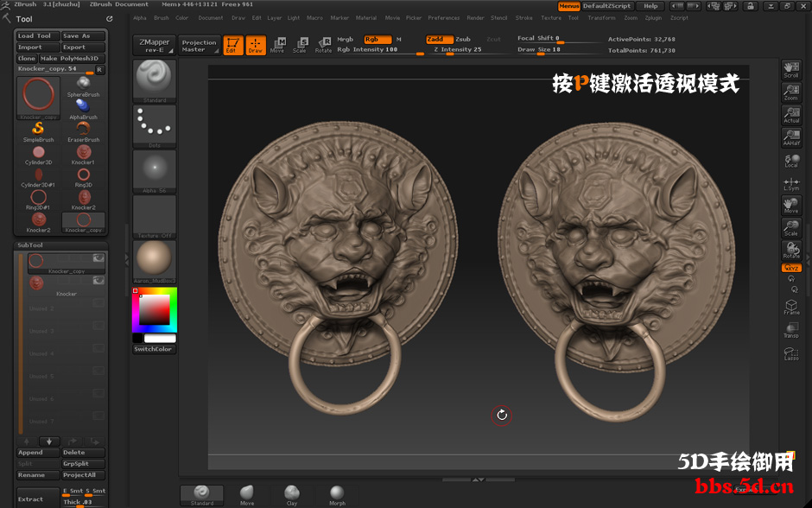Open the Material menu
This screenshot has height=508, width=812.
point(365,17)
